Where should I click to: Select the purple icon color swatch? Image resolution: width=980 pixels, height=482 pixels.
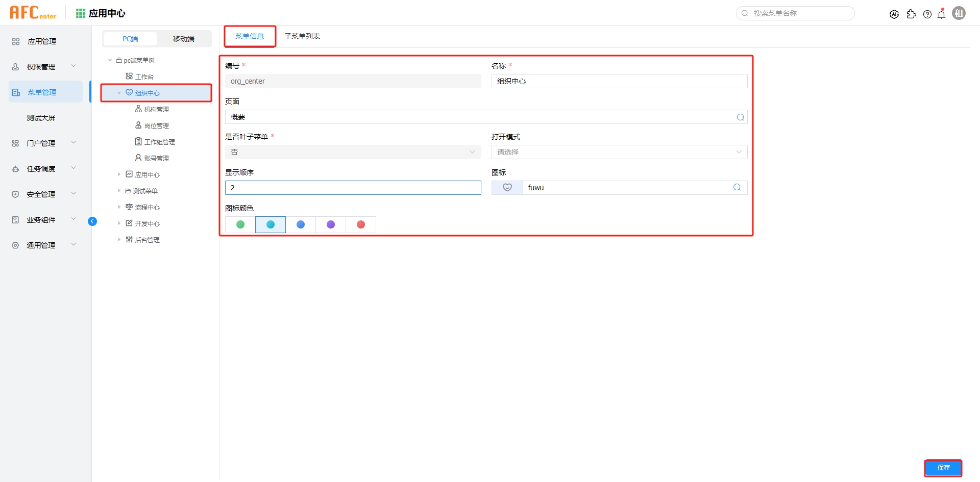coord(331,224)
